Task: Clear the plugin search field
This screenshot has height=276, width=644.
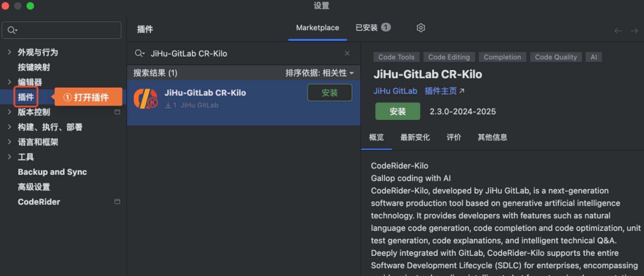Action: click(x=347, y=53)
